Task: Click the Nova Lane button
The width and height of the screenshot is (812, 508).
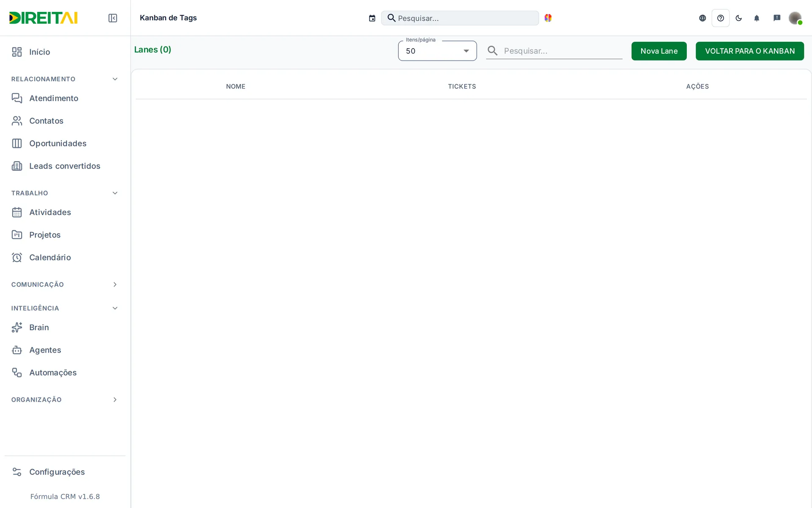Action: (659, 51)
